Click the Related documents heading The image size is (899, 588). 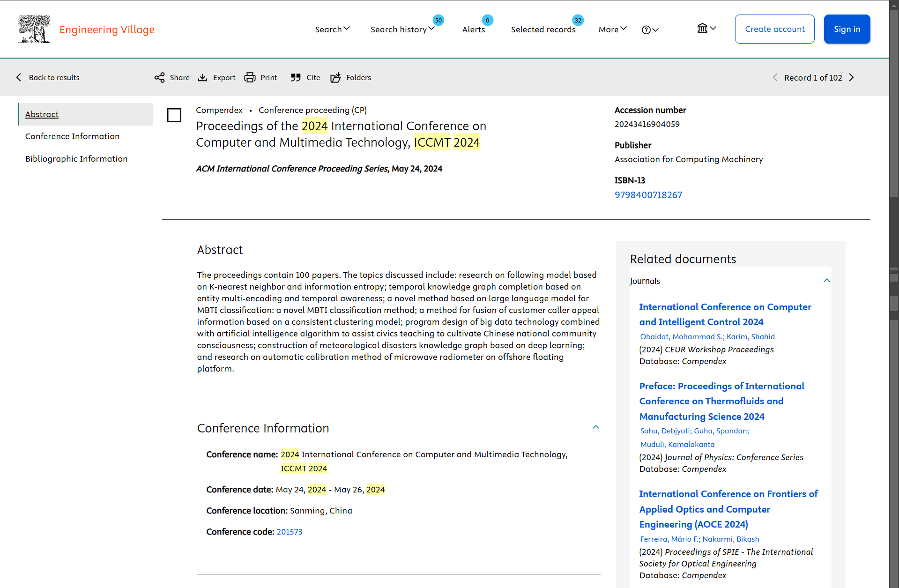(683, 259)
